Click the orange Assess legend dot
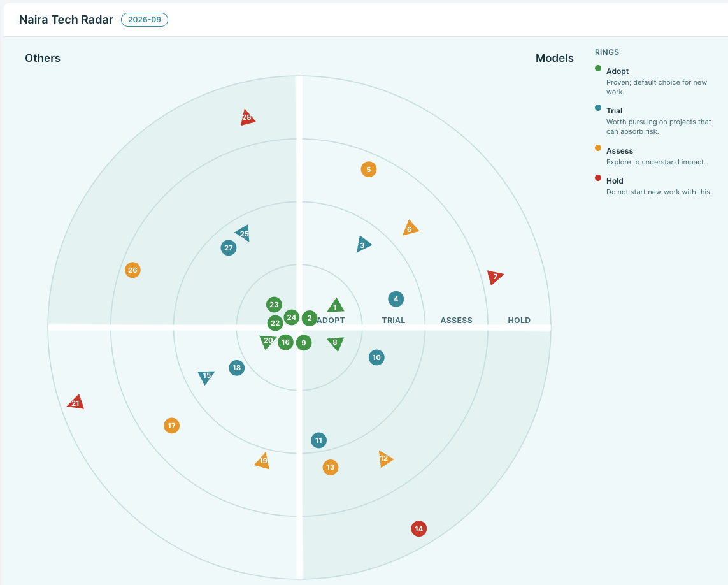 point(598,148)
